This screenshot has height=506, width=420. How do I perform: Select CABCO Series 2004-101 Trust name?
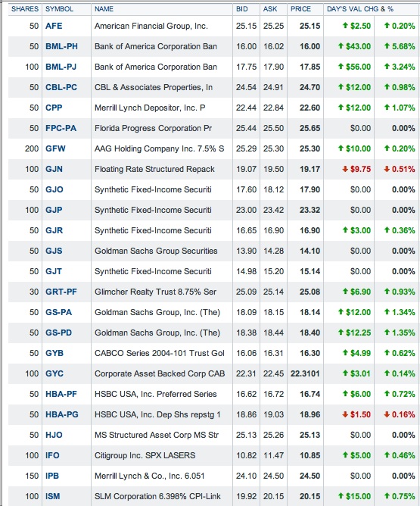159,353
